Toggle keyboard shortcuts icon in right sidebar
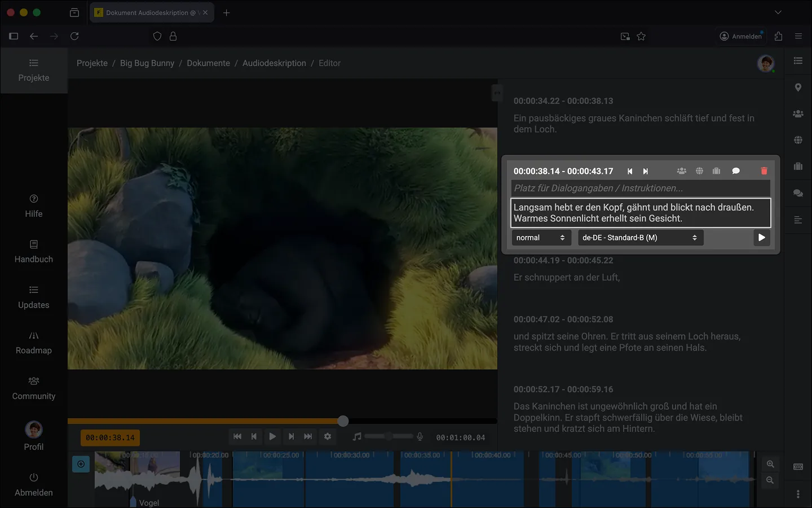Screen dimensions: 812x508 [x=798, y=467]
